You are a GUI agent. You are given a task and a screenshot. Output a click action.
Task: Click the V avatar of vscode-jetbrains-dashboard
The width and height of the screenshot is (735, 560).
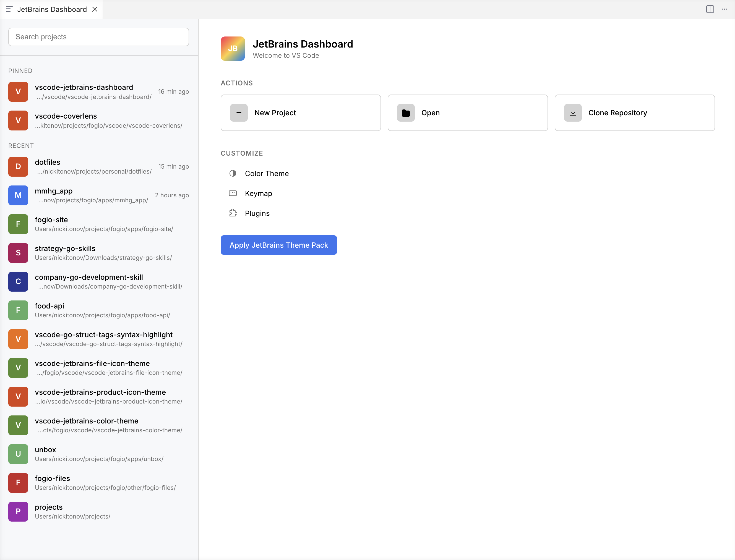pyautogui.click(x=18, y=92)
